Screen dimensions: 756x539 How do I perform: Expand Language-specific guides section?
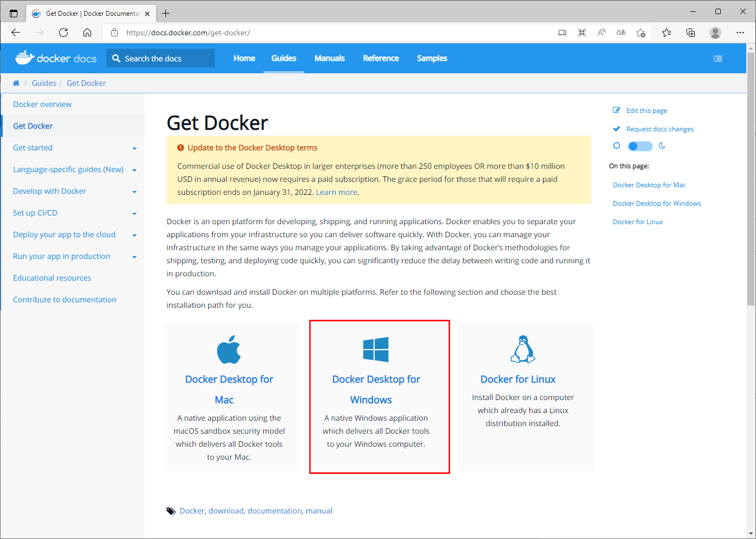click(134, 170)
